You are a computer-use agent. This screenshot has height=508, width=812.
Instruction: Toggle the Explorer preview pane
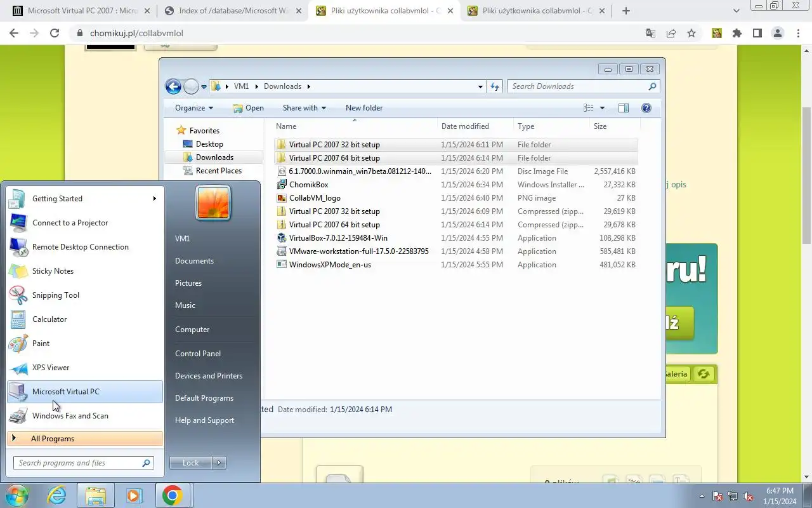point(624,108)
